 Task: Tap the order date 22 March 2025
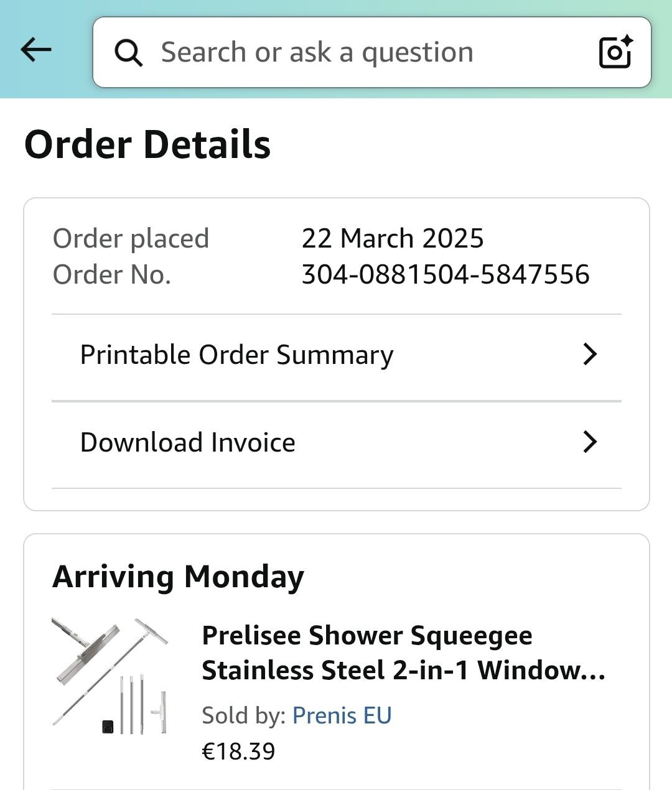(393, 238)
